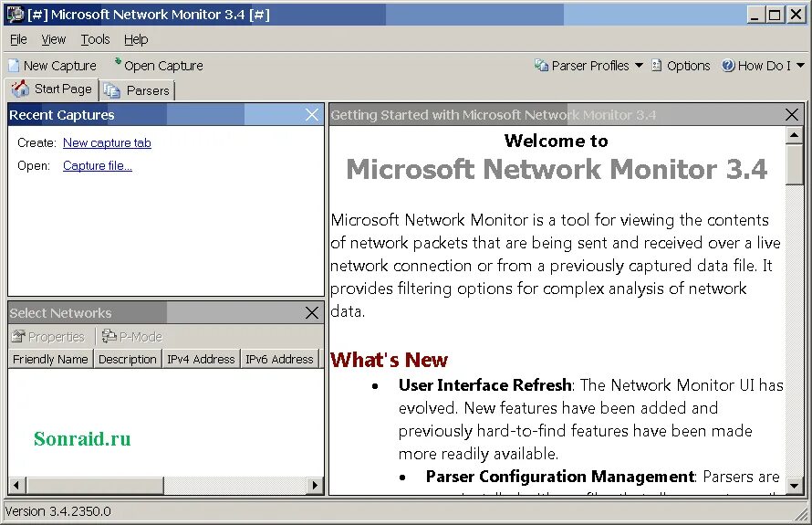Click the How Do I help icon
Viewport: 812px width, 525px height.
pos(728,66)
